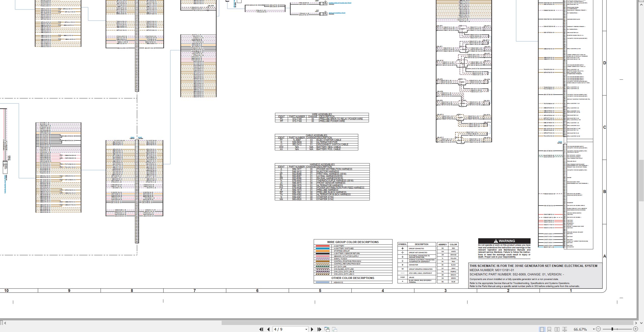
Task: Click the 66.67% zoom value field
Action: pos(581,329)
